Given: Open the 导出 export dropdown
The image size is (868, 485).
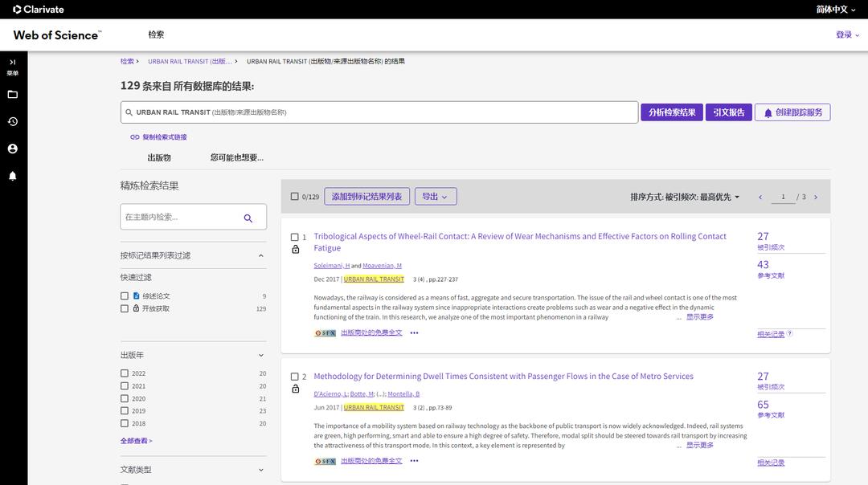Looking at the screenshot, I should [435, 195].
